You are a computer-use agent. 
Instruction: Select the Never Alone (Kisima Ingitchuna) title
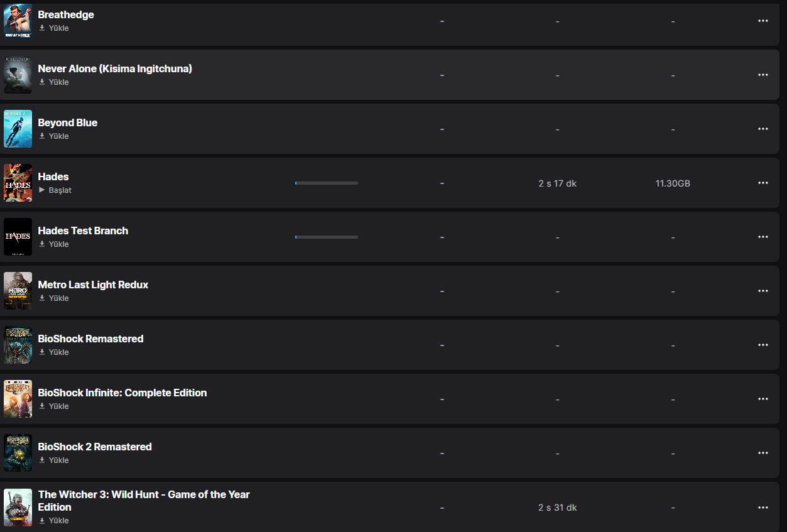click(x=114, y=68)
